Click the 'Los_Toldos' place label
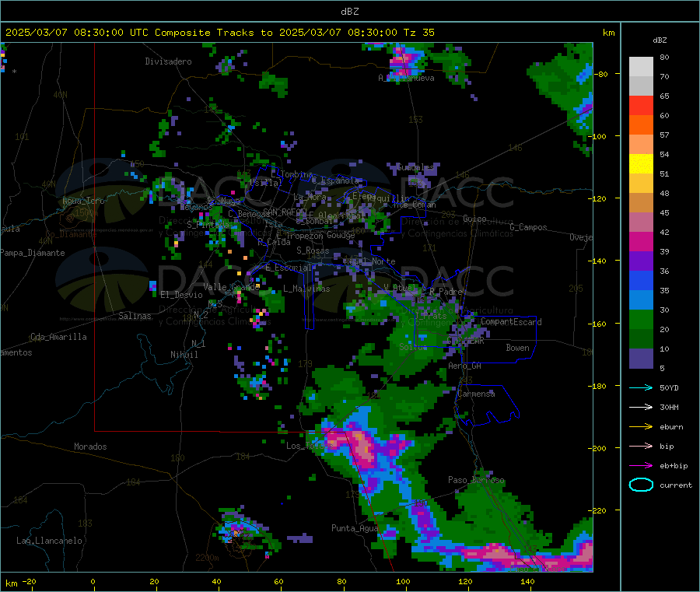This screenshot has width=700, height=592. (310, 446)
